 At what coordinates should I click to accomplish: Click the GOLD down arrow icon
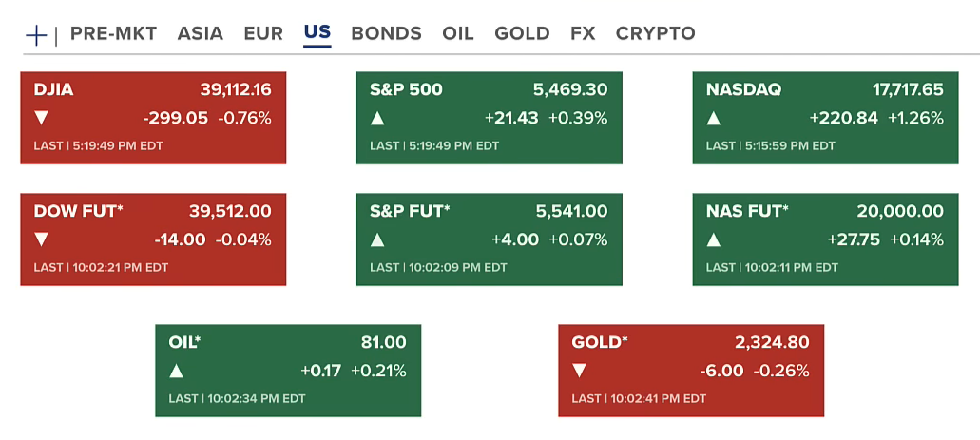[579, 371]
